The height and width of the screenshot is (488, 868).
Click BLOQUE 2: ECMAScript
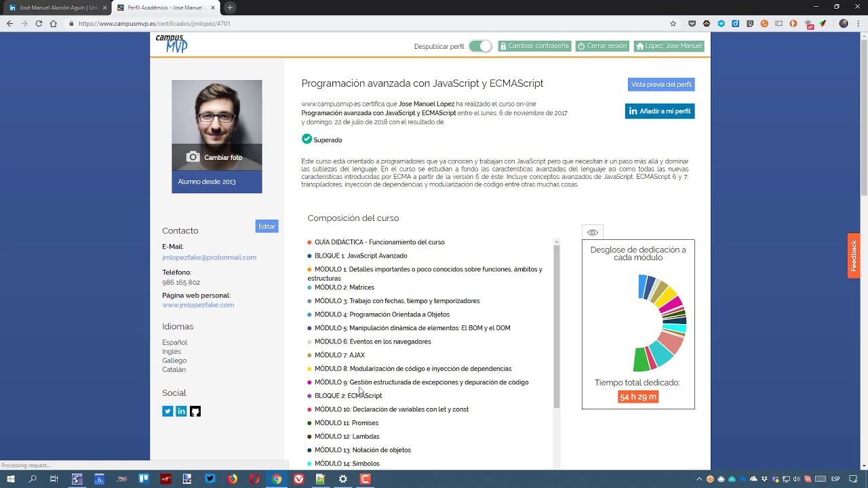[x=348, y=396]
